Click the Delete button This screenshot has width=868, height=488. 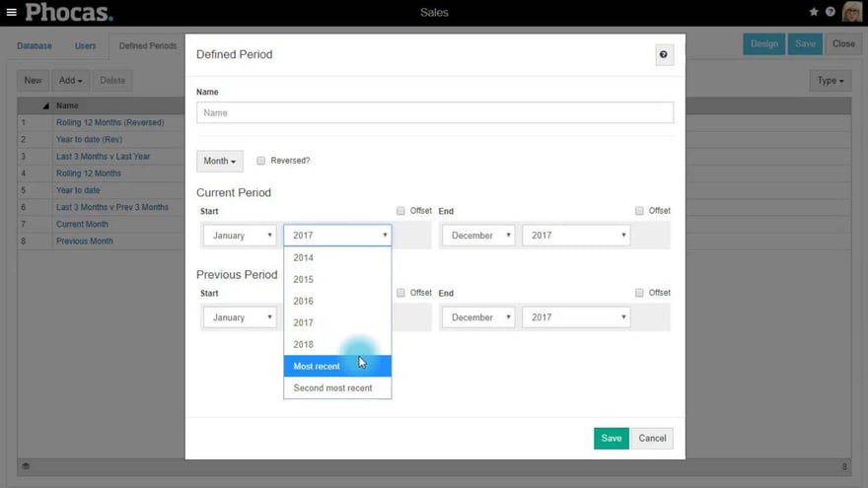112,81
